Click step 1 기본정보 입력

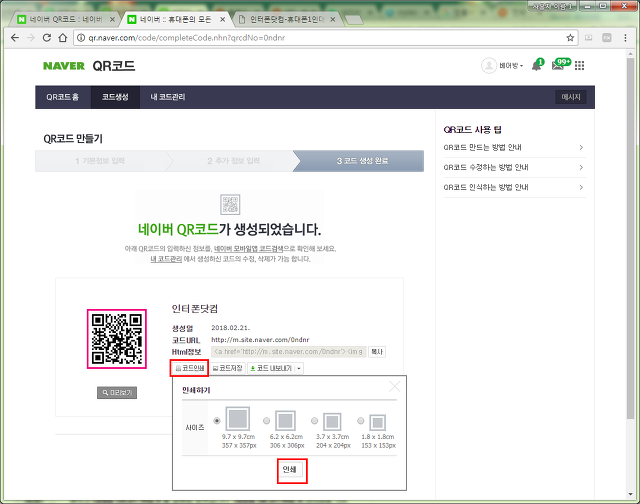[100, 161]
